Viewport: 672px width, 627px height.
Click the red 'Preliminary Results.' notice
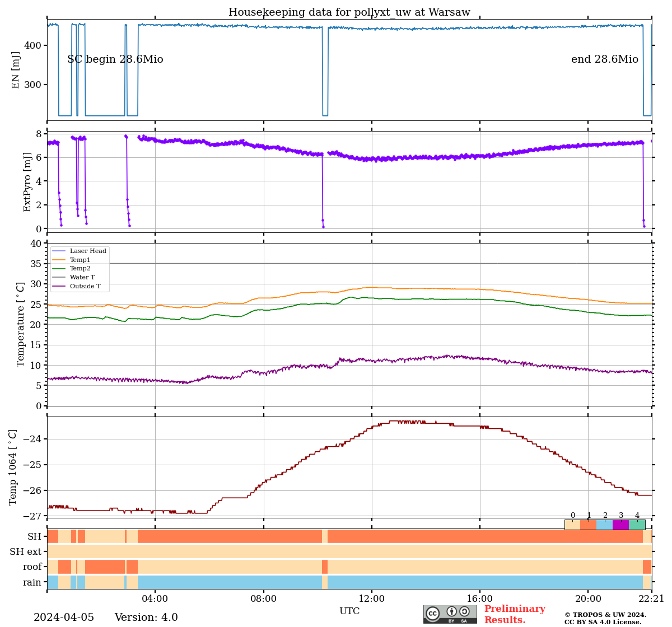pyautogui.click(x=515, y=614)
